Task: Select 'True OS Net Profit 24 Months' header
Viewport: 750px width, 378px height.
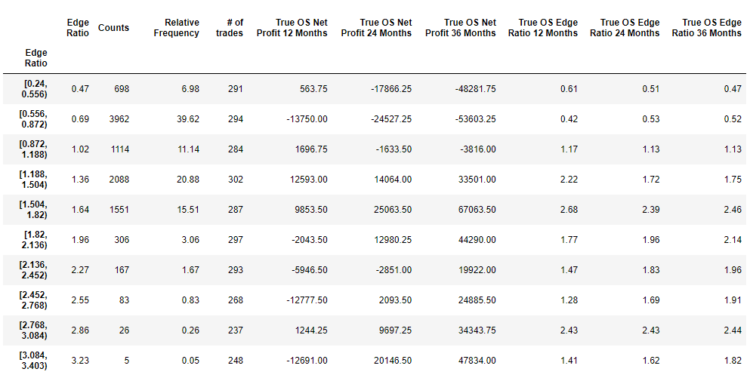Action: point(376,28)
